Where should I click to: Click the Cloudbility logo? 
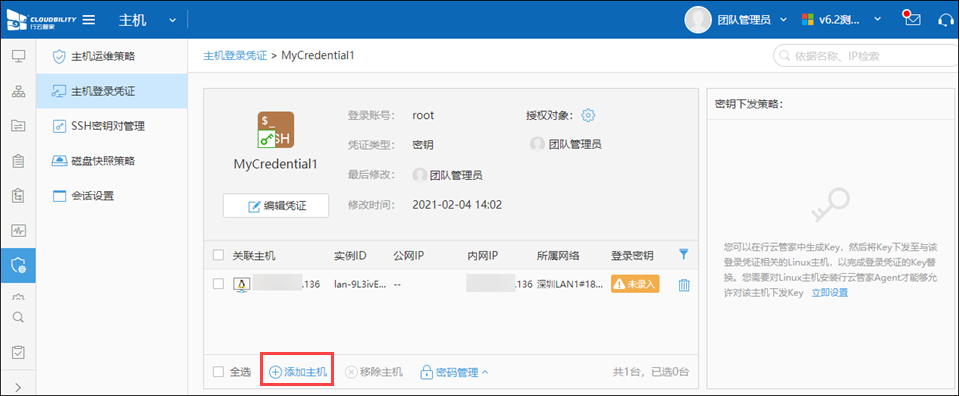tap(41, 20)
